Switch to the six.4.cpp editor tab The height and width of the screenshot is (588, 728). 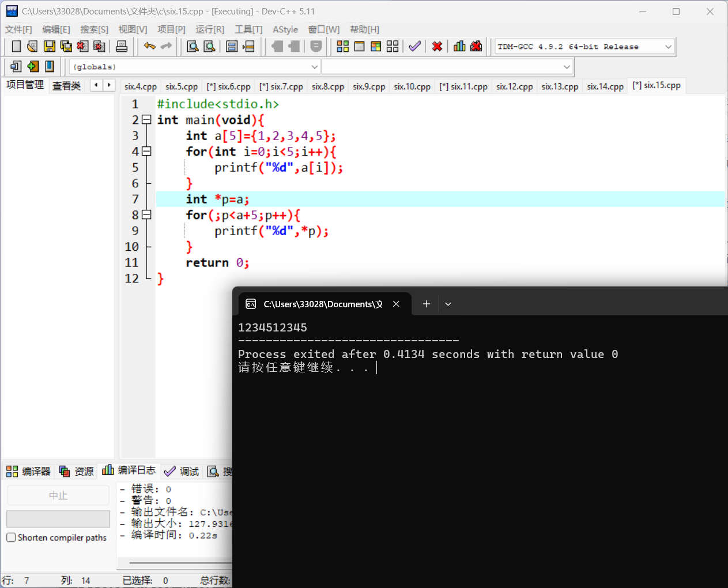141,86
